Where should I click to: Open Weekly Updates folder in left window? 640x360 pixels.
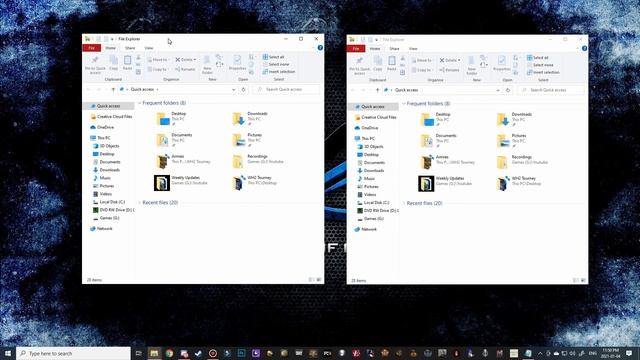tap(181, 183)
